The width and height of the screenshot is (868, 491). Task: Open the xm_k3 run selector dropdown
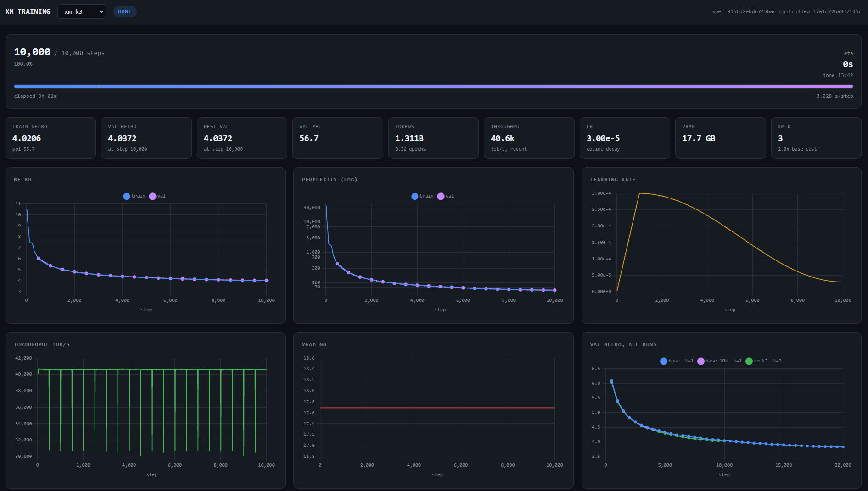coord(81,11)
